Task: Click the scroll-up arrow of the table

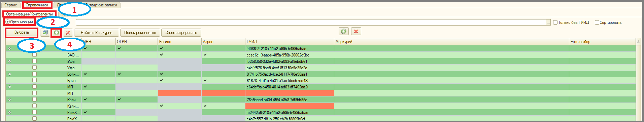Action: (x=638, y=42)
